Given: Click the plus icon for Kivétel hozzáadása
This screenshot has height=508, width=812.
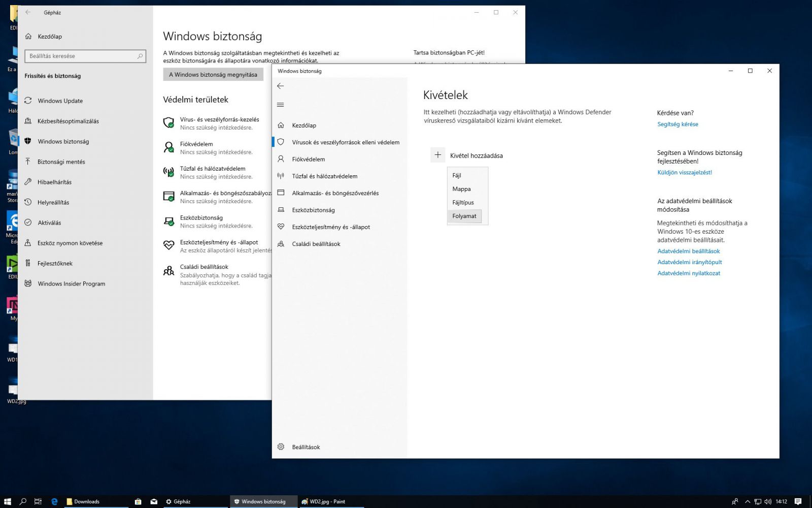Looking at the screenshot, I should [438, 155].
